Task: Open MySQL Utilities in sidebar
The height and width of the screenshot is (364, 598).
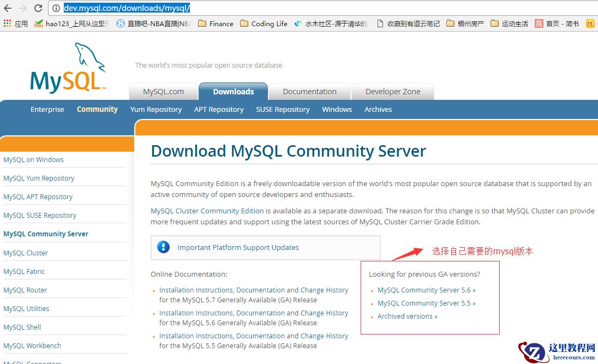Action: 26,309
